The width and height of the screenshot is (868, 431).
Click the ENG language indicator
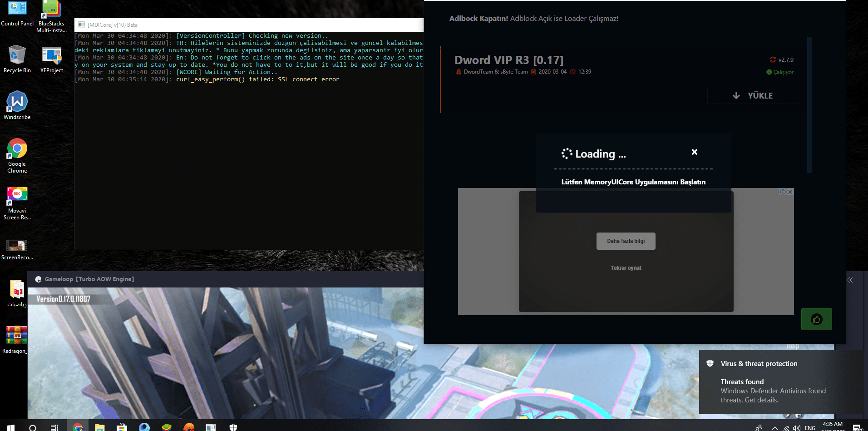(x=810, y=428)
